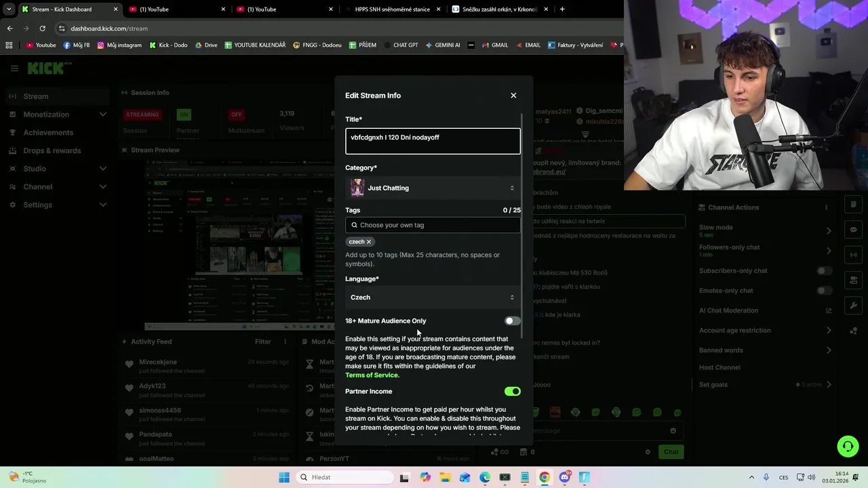Screen dimensions: 868x488
Task: Open the Drive bookmark
Action: (206, 45)
